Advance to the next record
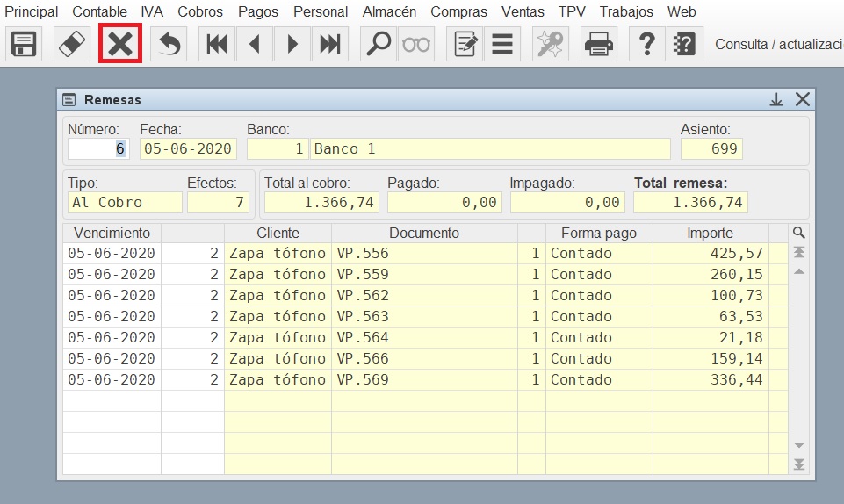This screenshot has width=844, height=504. click(x=292, y=44)
